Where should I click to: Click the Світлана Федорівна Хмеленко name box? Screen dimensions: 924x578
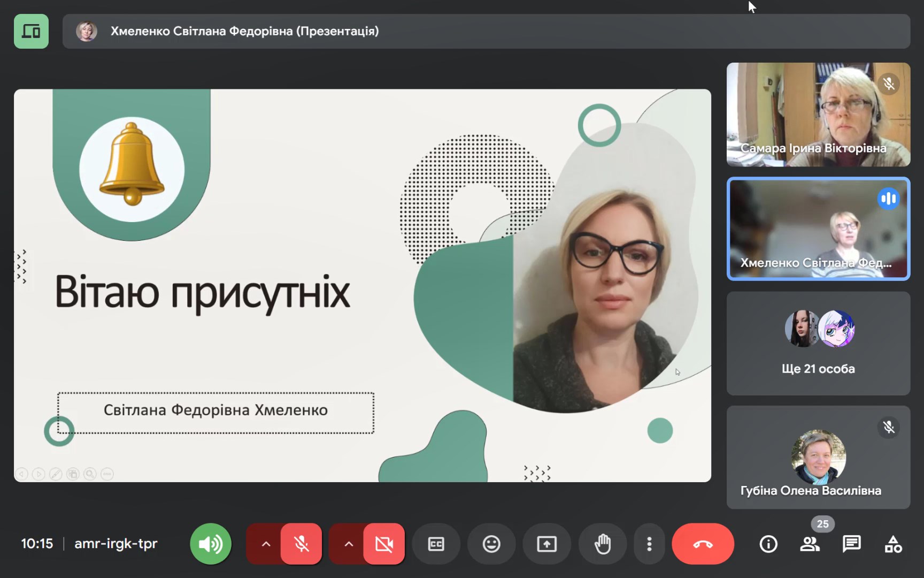point(215,413)
